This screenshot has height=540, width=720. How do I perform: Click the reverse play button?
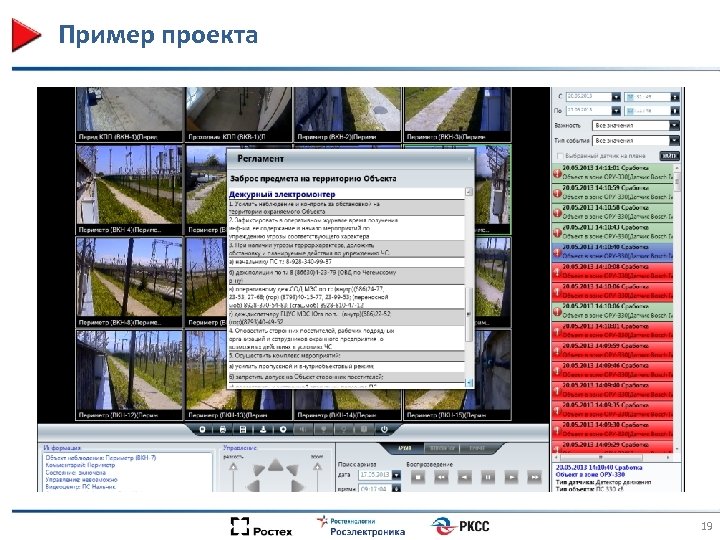pyautogui.click(x=464, y=477)
